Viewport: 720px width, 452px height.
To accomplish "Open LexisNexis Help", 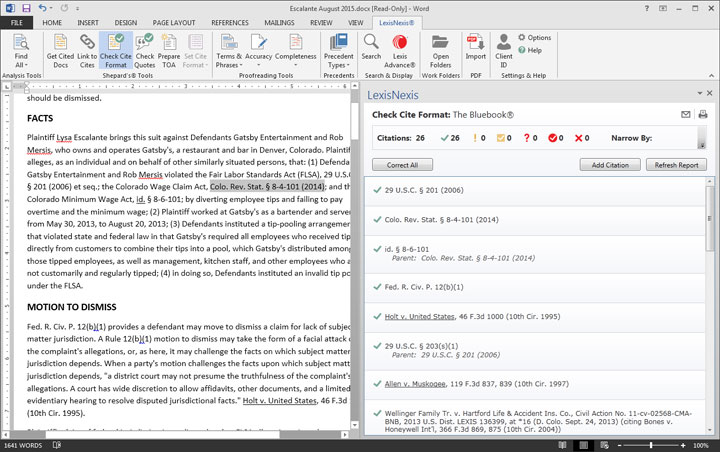I will [x=530, y=50].
